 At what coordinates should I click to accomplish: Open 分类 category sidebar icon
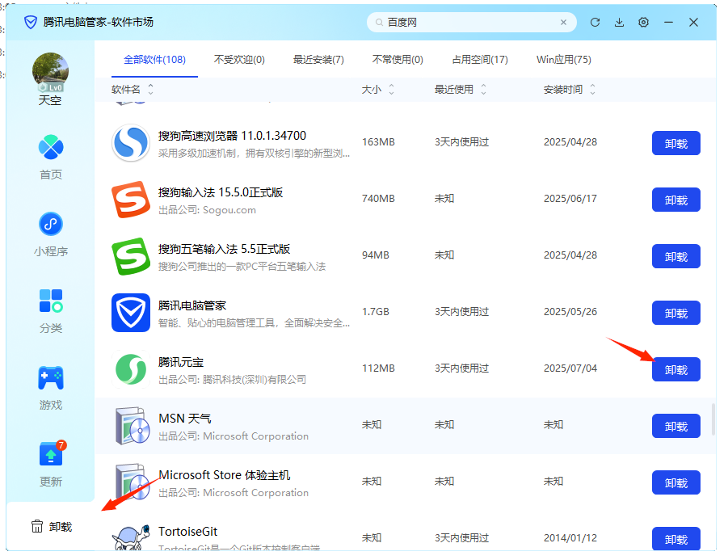(51, 310)
